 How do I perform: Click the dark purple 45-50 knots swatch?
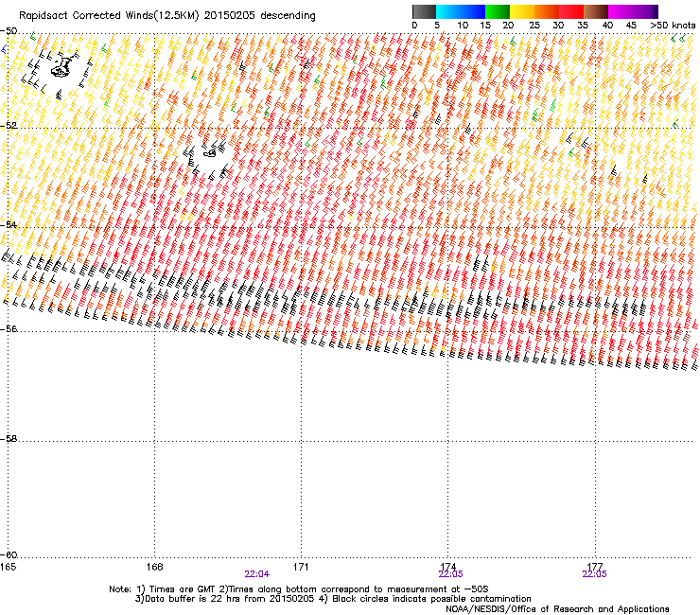coord(645,11)
